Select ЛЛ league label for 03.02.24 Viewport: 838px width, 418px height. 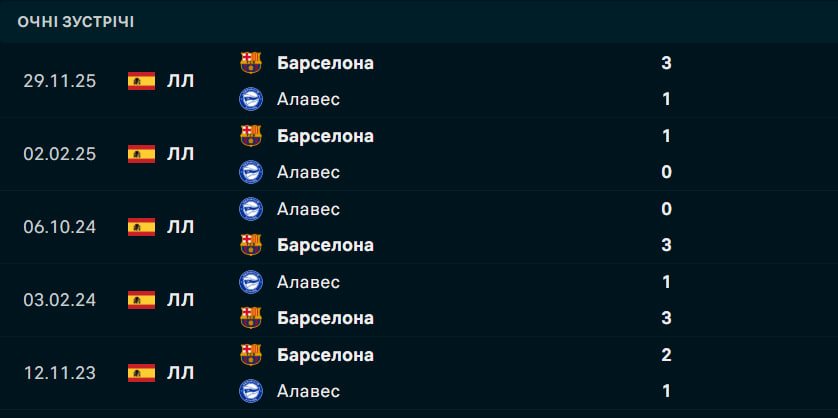point(180,300)
